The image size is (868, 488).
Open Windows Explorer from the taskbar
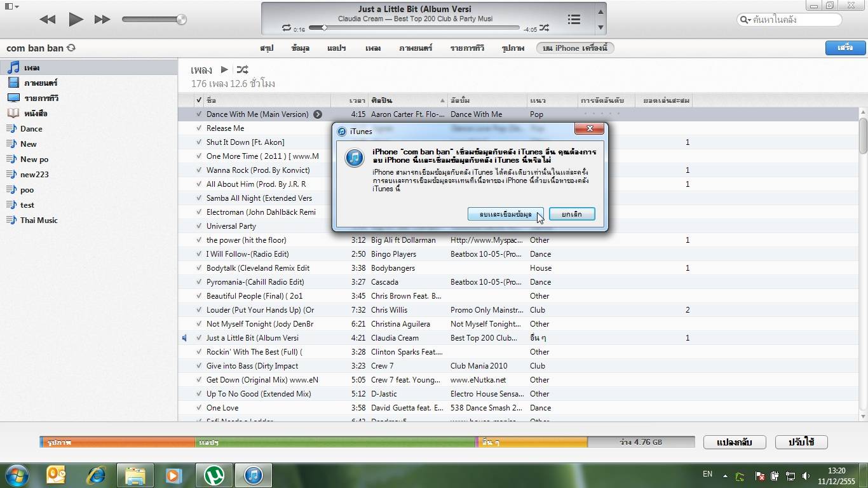(x=135, y=475)
